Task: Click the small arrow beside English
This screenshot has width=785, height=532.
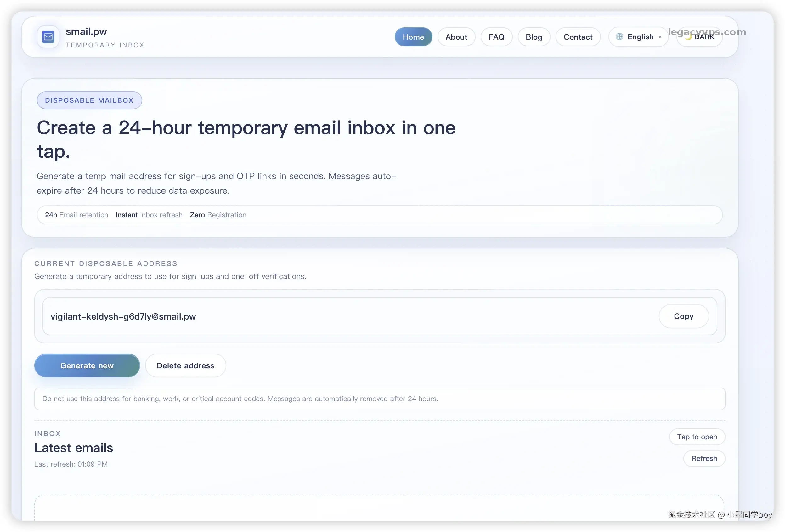Action: 660,37
